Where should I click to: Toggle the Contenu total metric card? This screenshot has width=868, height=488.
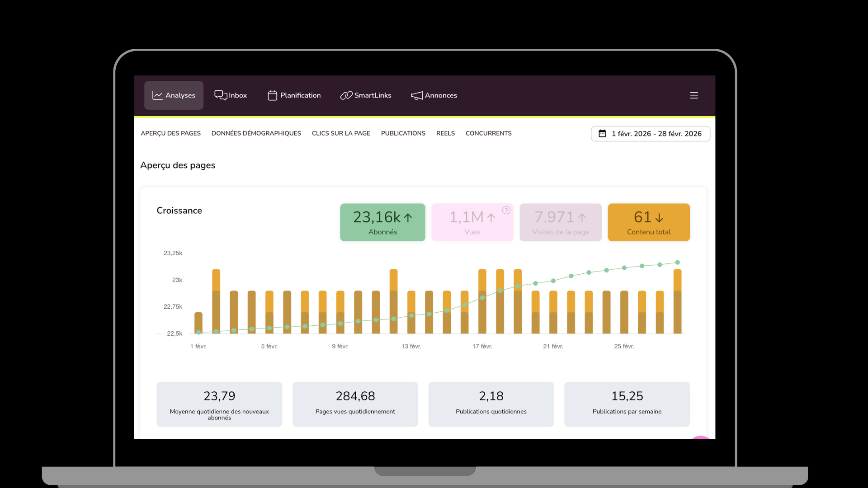click(x=648, y=222)
